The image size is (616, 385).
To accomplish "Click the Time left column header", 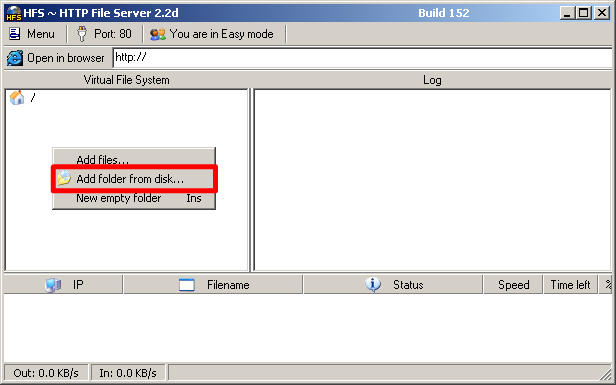I will [570, 285].
